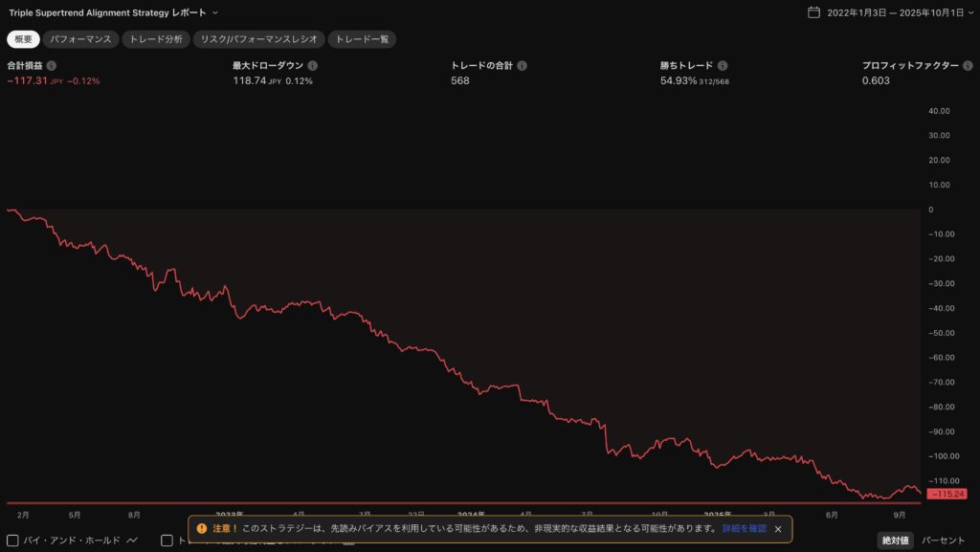
Task: Enable the バイ・アンド・ホールド checkbox
Action: [x=13, y=541]
